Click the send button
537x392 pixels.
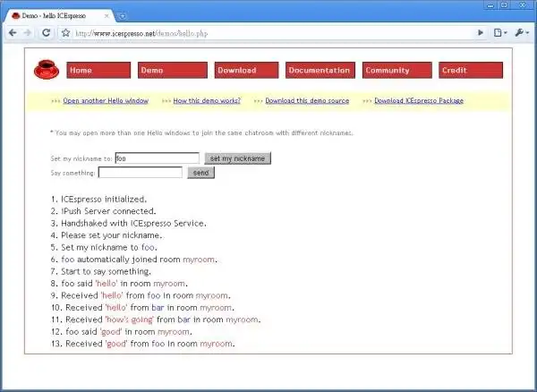(x=201, y=173)
